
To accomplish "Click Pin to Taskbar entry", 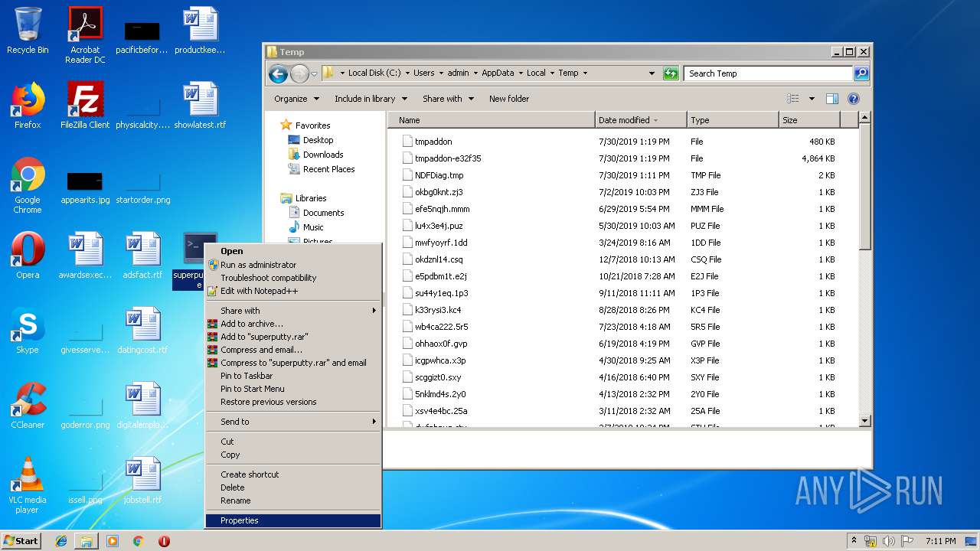I will pos(293,376).
